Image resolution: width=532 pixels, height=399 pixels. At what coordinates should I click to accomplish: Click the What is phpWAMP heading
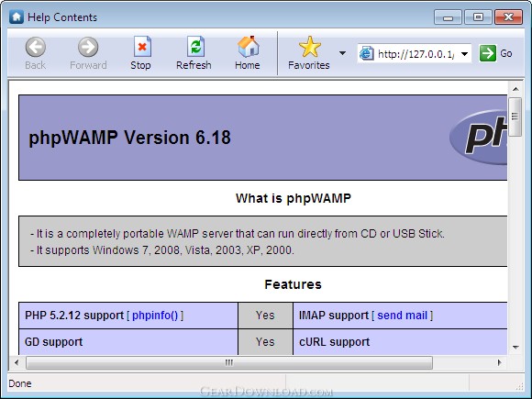pyautogui.click(x=294, y=198)
